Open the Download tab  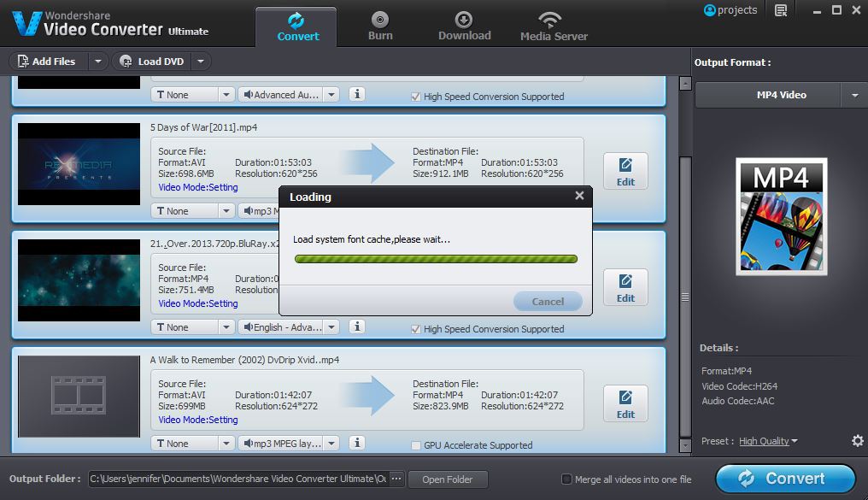[465, 26]
